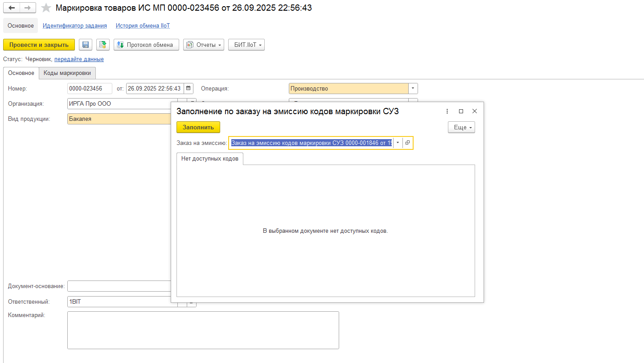Maximize the fill-by-order dialog

click(x=461, y=111)
